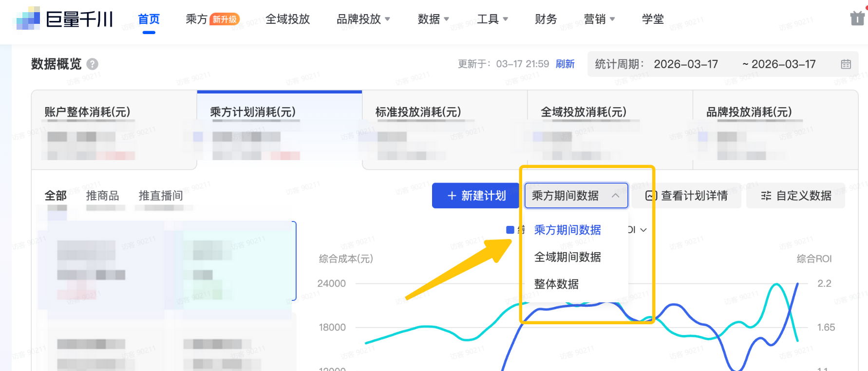Switch to 推商品 tab

click(103, 196)
